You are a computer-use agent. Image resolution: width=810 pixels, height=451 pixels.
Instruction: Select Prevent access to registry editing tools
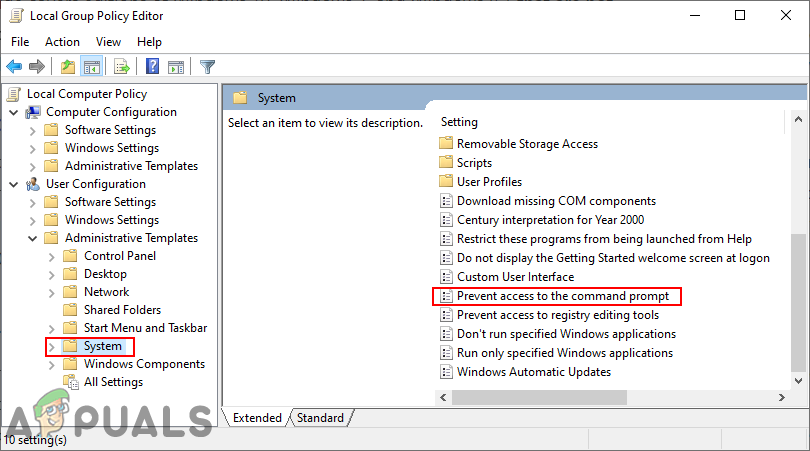[557, 315]
